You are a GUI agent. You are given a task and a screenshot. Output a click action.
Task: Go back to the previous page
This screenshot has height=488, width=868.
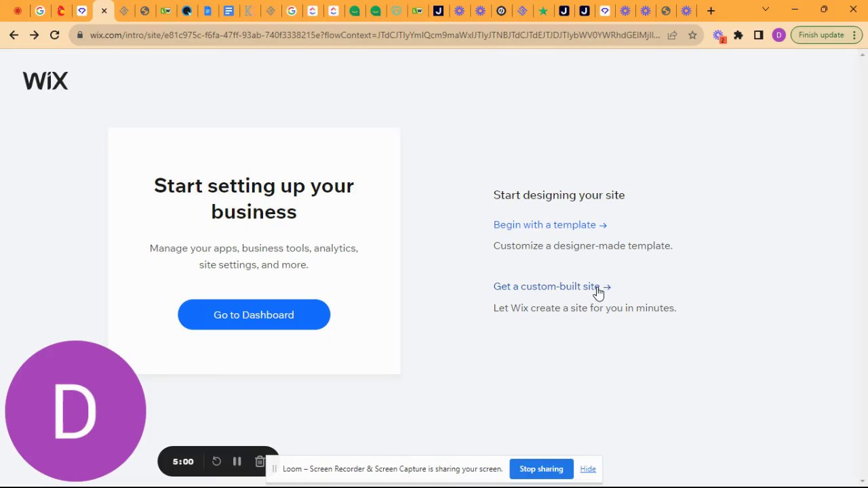[x=14, y=35]
